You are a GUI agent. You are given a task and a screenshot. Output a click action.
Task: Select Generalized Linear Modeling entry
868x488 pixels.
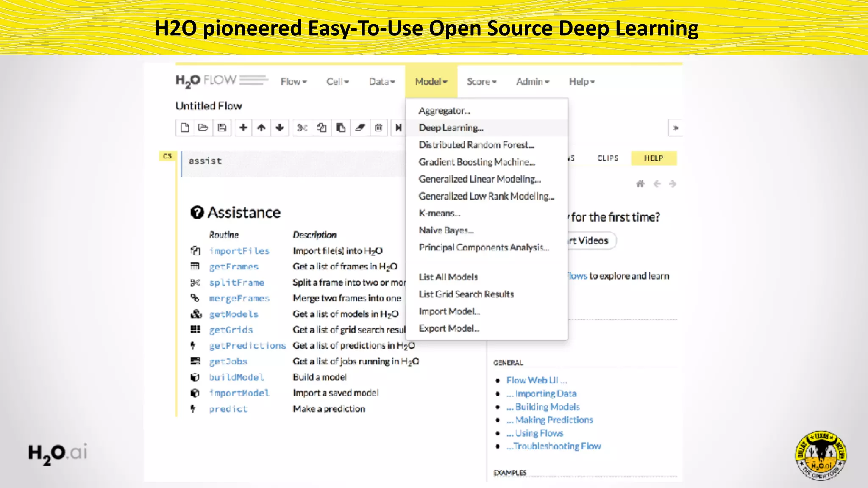coord(487,179)
